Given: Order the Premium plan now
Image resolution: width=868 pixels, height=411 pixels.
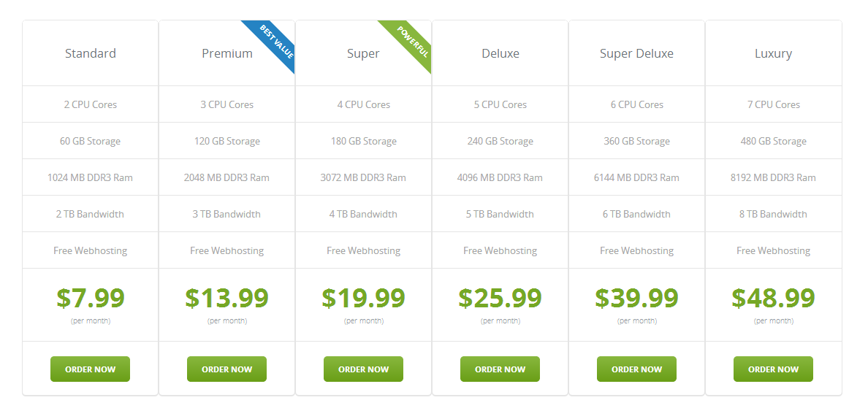Looking at the screenshot, I should point(226,369).
